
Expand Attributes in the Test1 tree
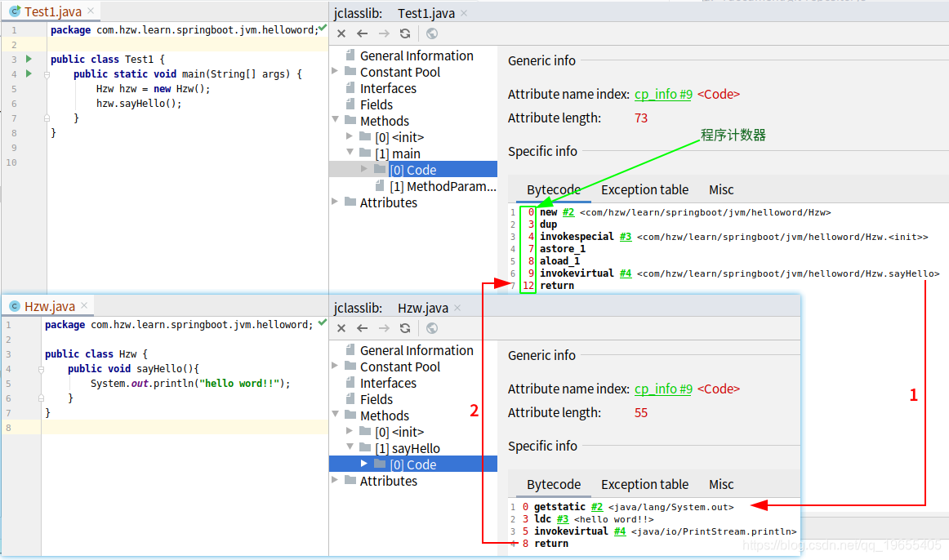335,202
